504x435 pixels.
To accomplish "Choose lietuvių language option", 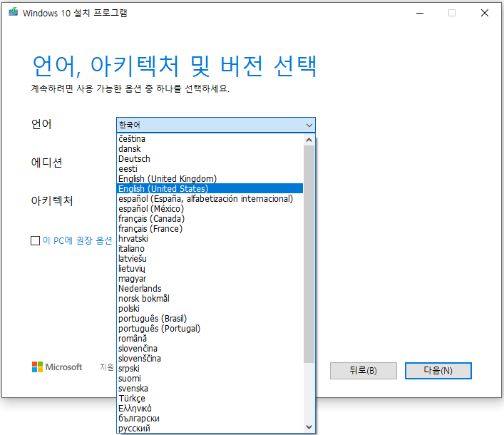I will click(210, 268).
